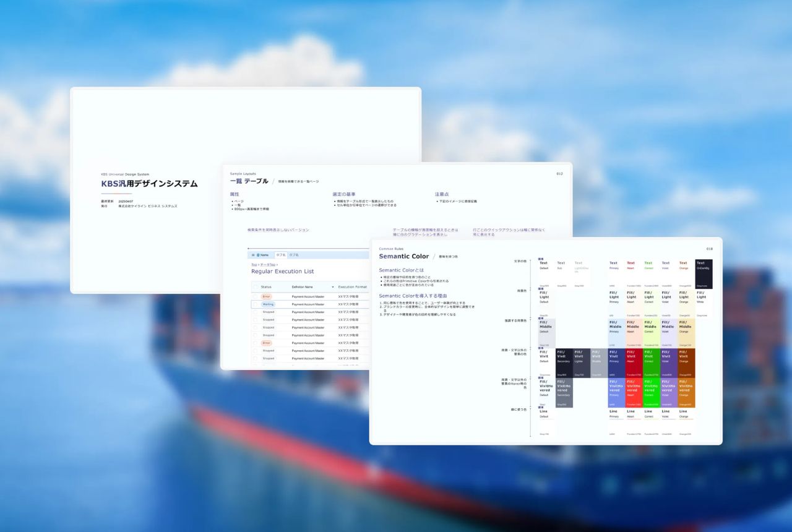Follow the Top breadcrumb link
This screenshot has width=792, height=532.
254,265
